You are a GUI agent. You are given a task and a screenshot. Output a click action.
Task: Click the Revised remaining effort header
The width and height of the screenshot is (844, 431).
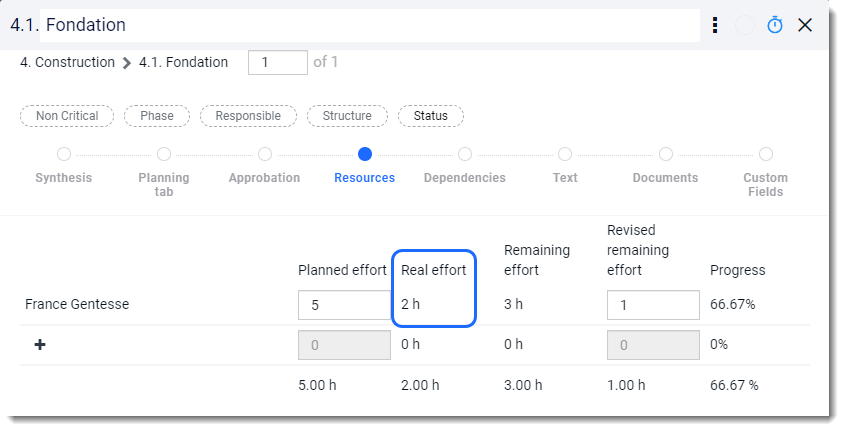(638, 250)
